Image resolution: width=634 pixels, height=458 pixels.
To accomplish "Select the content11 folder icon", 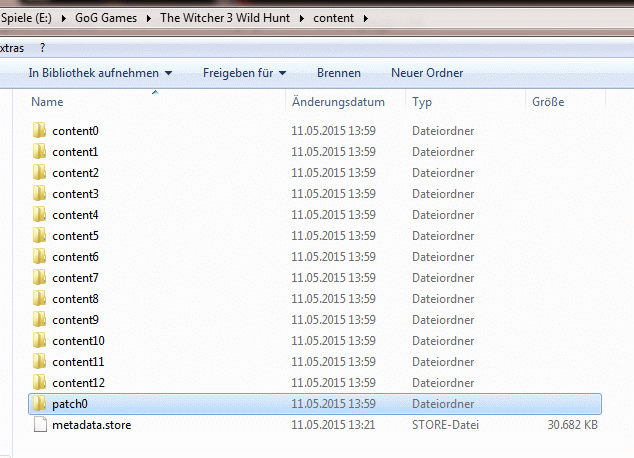I will coord(40,362).
